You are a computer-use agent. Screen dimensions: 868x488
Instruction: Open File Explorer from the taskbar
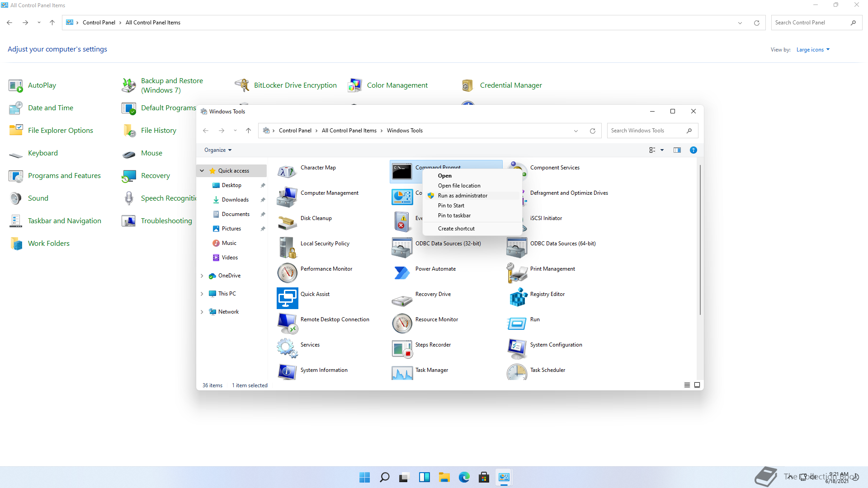444,477
